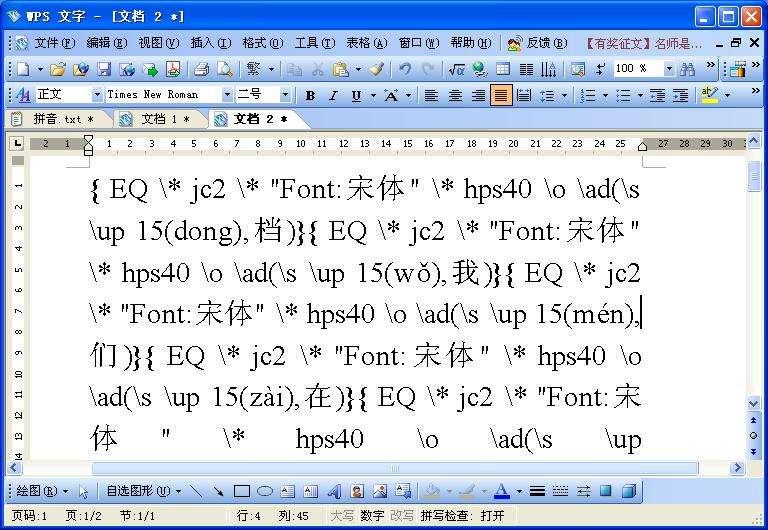Increase the paragraph indent
The image size is (768, 530).
click(680, 95)
